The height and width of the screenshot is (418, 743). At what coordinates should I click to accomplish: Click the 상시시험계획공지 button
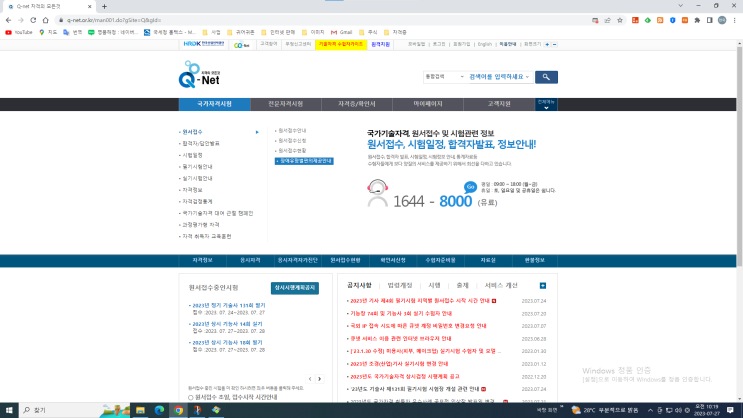[x=295, y=288]
